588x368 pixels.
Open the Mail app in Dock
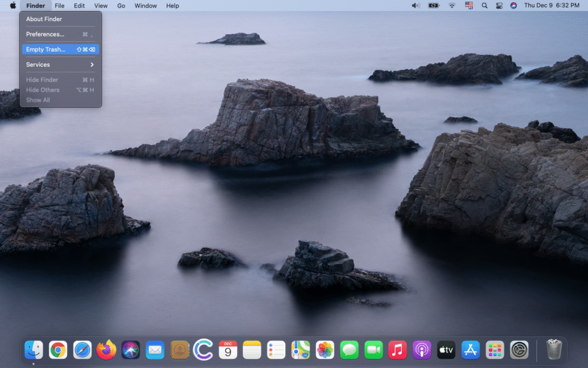[155, 350]
